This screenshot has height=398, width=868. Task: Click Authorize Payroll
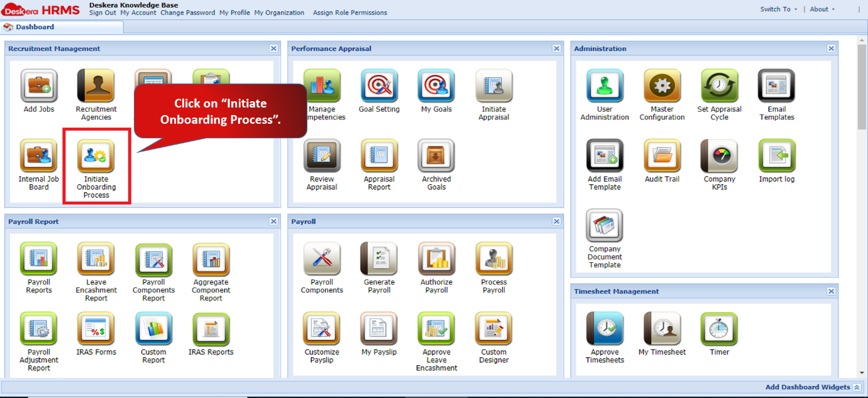tap(436, 259)
